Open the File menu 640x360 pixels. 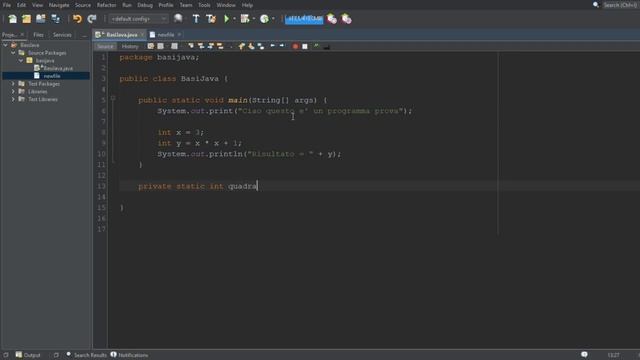(x=7, y=5)
